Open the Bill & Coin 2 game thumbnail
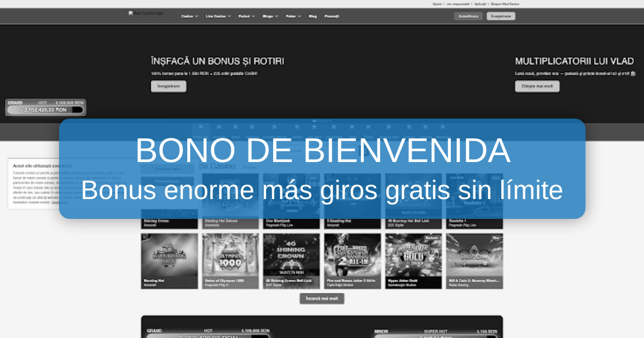644x338 pixels. pyautogui.click(x=474, y=261)
